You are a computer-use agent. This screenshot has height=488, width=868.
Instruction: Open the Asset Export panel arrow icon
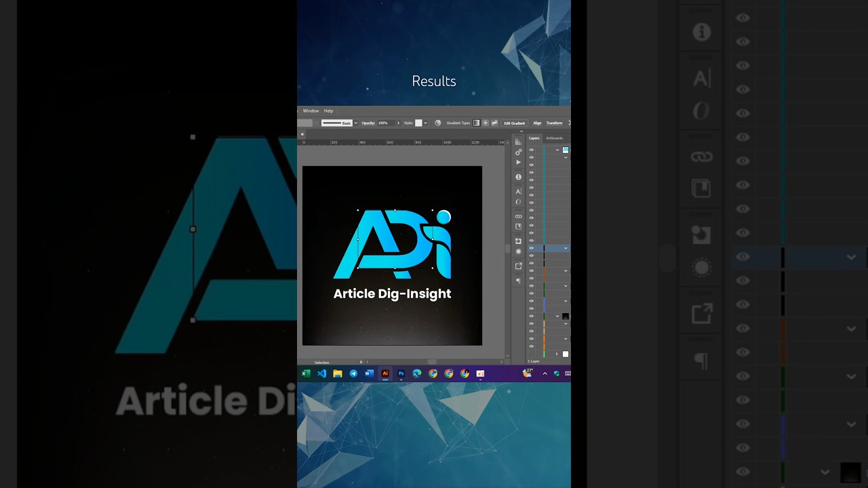(x=518, y=266)
